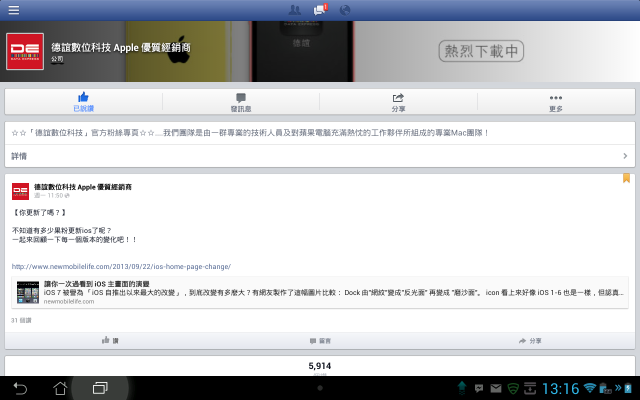Image resolution: width=640 pixels, height=400 pixels.
Task: Open link preview title 讓你一次過看到 iOS 主畫面的演變
Action: [x=97, y=284]
